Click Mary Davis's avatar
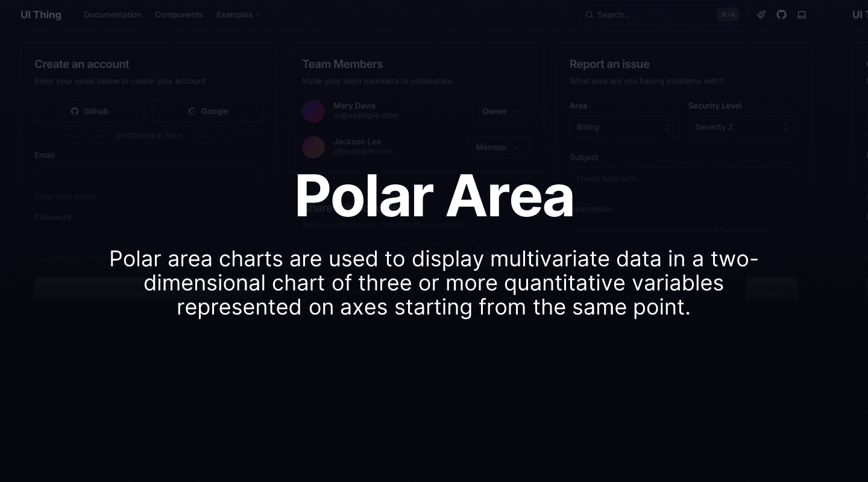This screenshot has width=868, height=482. 313,111
